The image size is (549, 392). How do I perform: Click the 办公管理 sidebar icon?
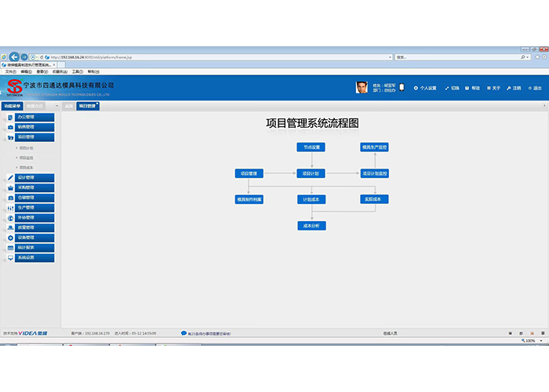pos(10,117)
